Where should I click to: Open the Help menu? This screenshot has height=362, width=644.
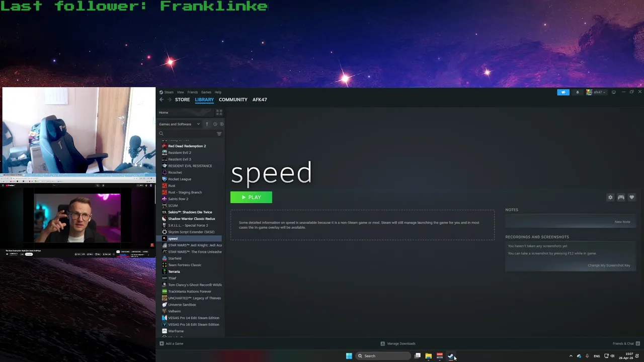pos(218,92)
